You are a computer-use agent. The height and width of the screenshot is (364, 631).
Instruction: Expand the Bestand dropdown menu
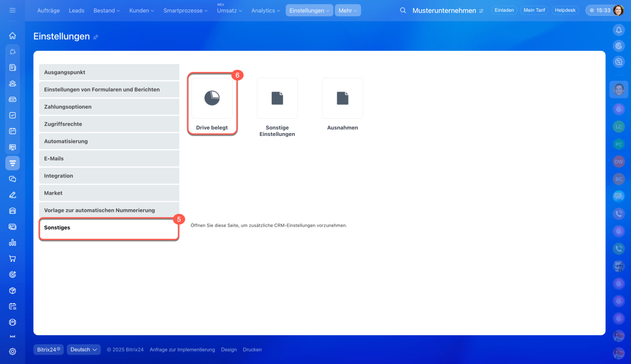(106, 10)
